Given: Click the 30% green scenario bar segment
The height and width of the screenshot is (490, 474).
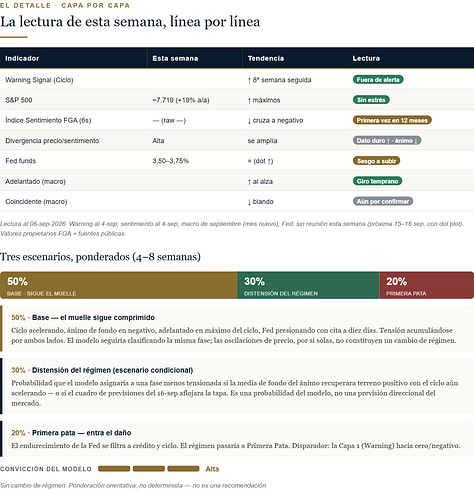Looking at the screenshot, I should tap(308, 285).
